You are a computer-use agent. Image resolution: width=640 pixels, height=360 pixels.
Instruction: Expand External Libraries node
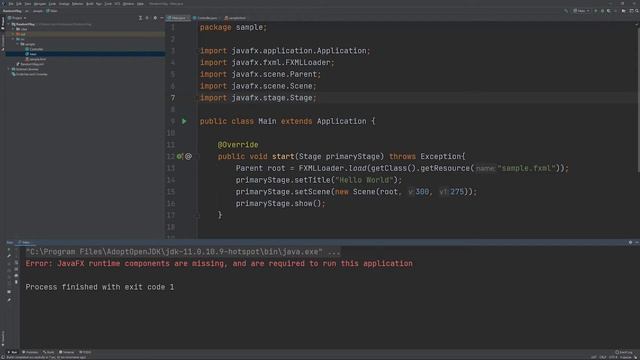point(9,69)
